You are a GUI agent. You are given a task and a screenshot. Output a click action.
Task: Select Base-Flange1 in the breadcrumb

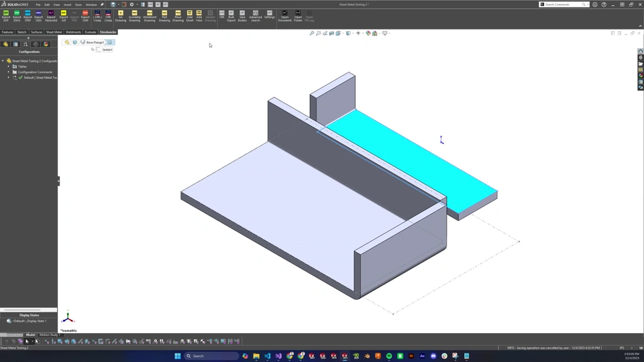[x=95, y=42]
